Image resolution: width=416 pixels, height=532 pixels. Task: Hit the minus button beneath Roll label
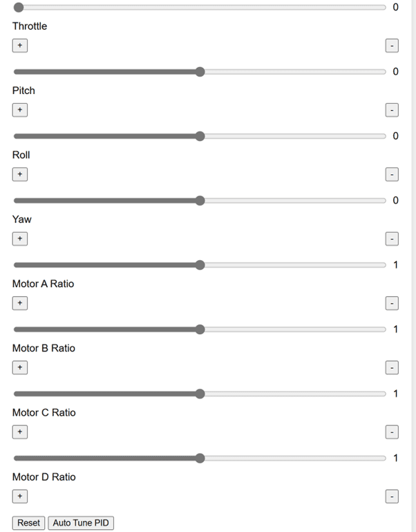391,174
